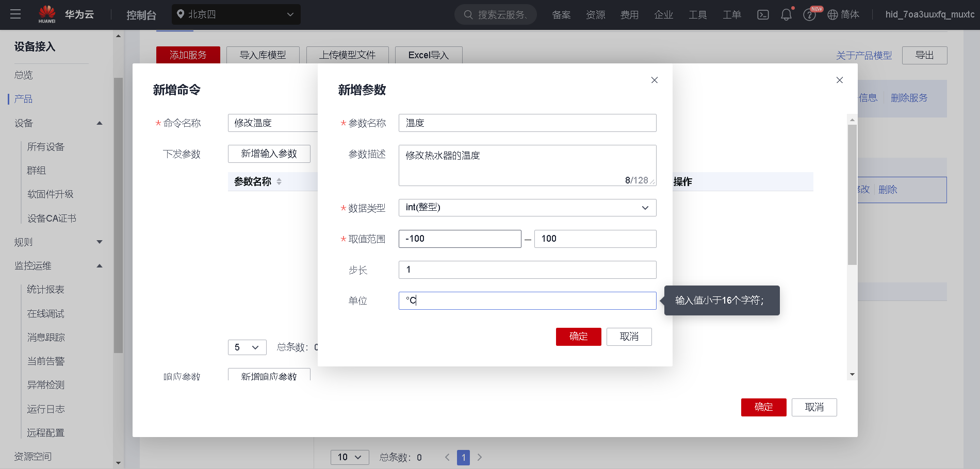Go to 总览 in sidebar
Image resolution: width=980 pixels, height=469 pixels.
(x=24, y=75)
